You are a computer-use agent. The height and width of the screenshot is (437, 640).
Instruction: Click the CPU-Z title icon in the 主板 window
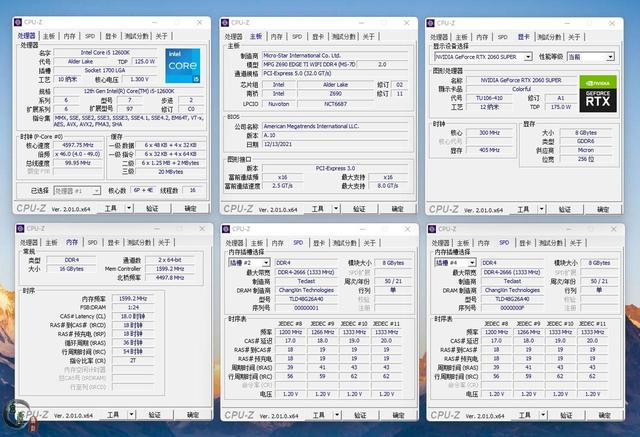(x=224, y=22)
